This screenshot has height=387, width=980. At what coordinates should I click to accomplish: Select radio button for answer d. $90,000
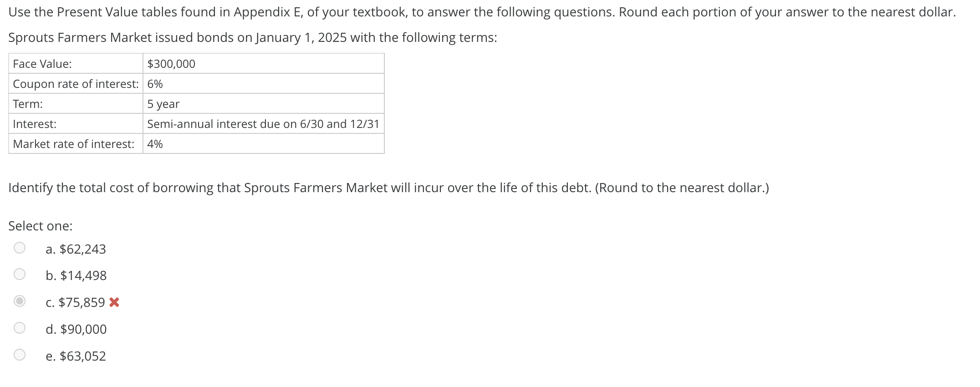tap(20, 328)
